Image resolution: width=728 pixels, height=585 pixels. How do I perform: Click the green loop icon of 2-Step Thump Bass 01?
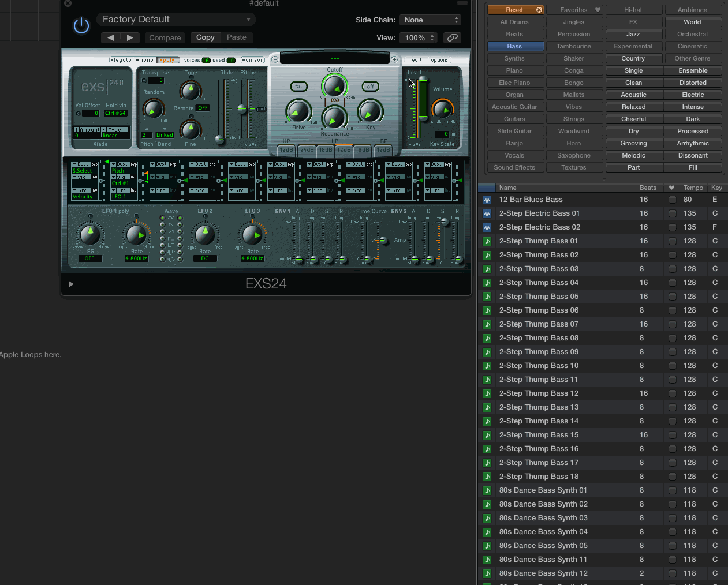pyautogui.click(x=487, y=241)
